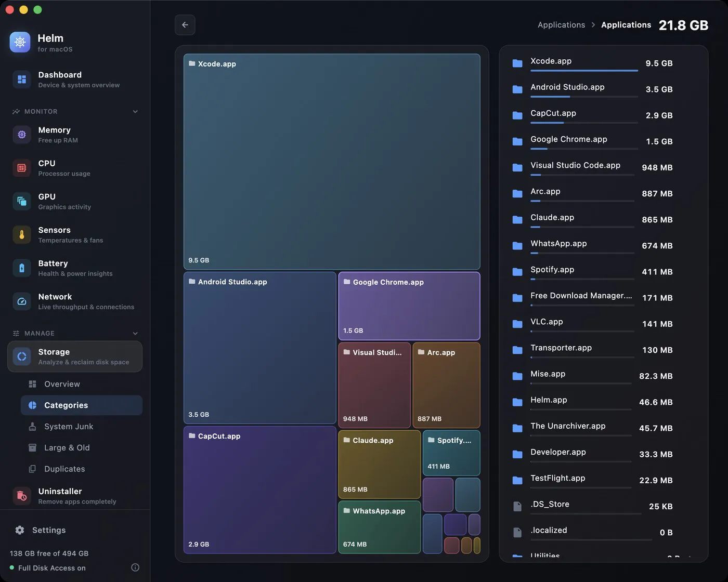The height and width of the screenshot is (582, 728).
Task: Select the Claude.app treemap tile
Action: click(380, 465)
